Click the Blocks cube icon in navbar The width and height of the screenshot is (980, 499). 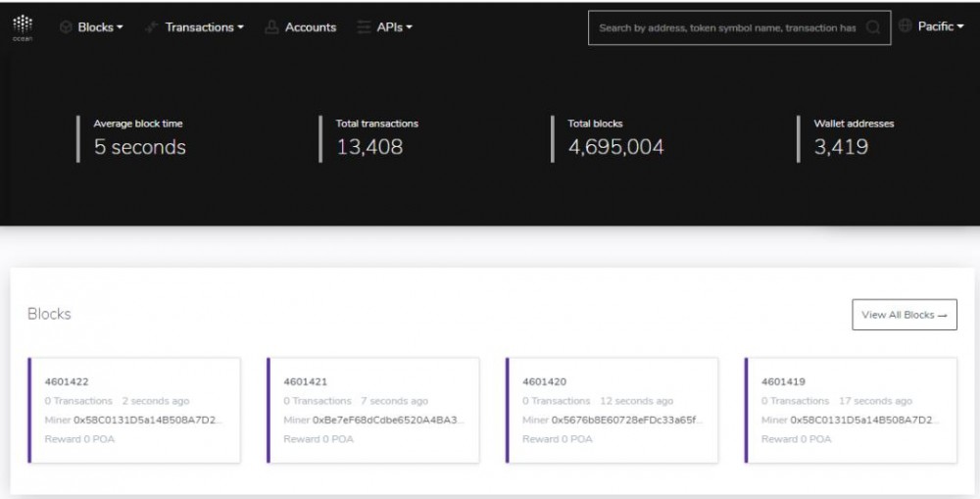click(x=67, y=27)
